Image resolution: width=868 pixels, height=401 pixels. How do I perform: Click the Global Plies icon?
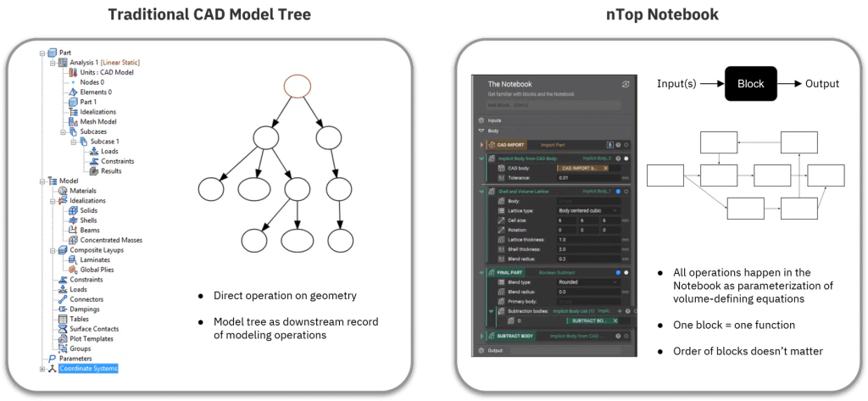point(73,270)
